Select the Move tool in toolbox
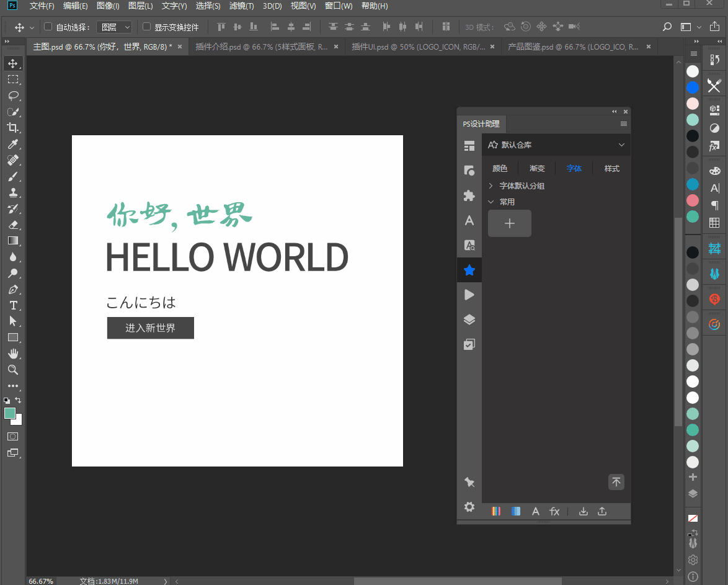The height and width of the screenshot is (585, 728). coord(13,64)
